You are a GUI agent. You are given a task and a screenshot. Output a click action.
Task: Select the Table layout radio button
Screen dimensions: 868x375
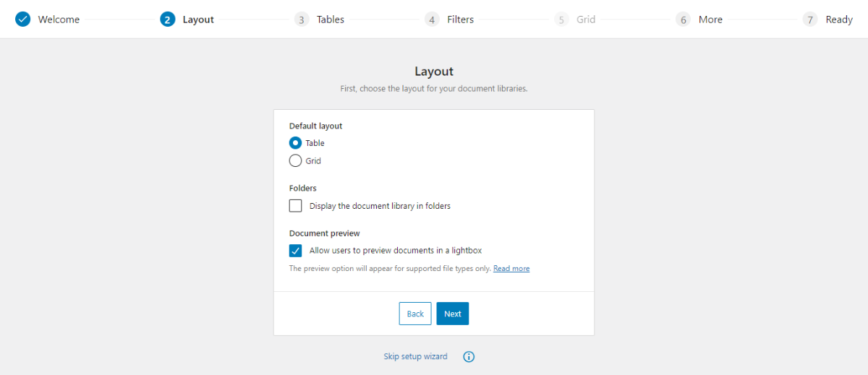[x=295, y=143]
